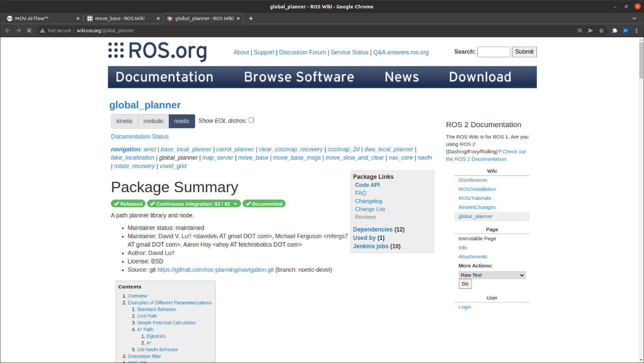The height and width of the screenshot is (363, 644).
Task: Close the move_base - ROS Wiki tab
Action: tap(158, 18)
